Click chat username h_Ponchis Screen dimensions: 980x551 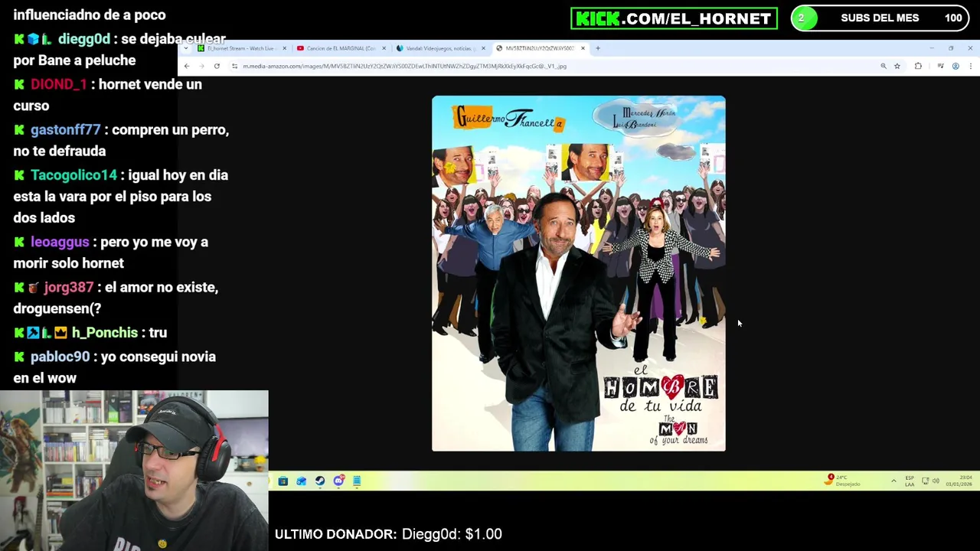[104, 332]
